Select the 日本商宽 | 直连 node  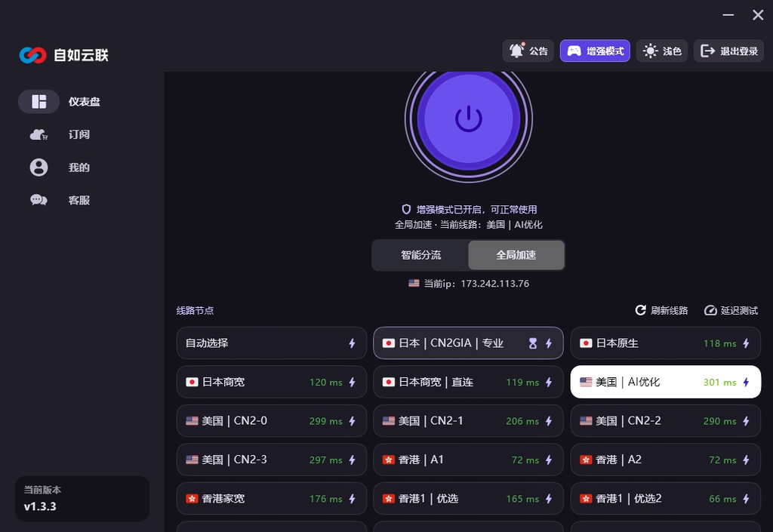[x=468, y=382]
